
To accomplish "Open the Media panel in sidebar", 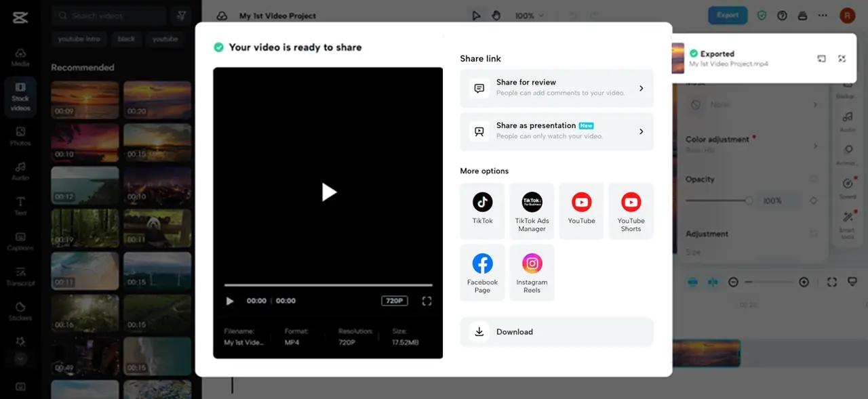I will [x=20, y=58].
